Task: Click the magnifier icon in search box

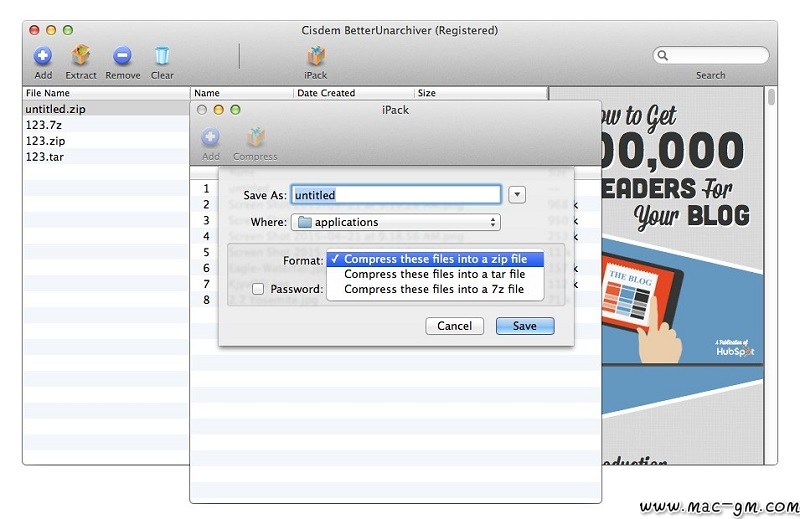Action: (x=662, y=55)
